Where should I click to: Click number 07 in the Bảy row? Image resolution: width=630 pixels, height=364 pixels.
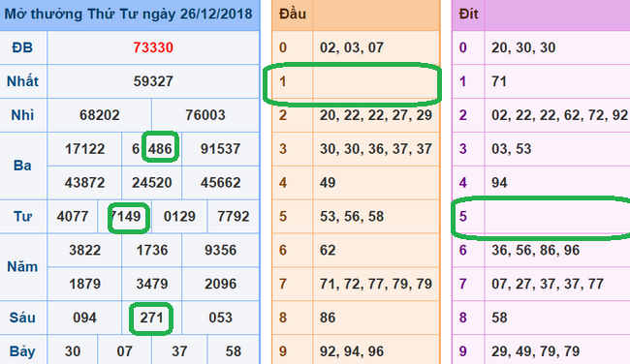[x=125, y=351]
